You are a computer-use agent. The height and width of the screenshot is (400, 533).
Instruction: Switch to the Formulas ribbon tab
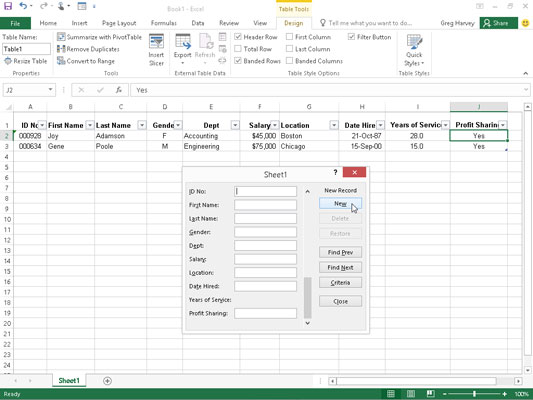(164, 23)
